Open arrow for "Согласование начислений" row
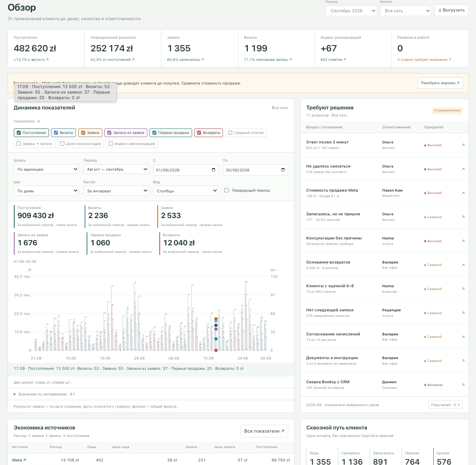Screen dimensions: 476x465 [463, 337]
